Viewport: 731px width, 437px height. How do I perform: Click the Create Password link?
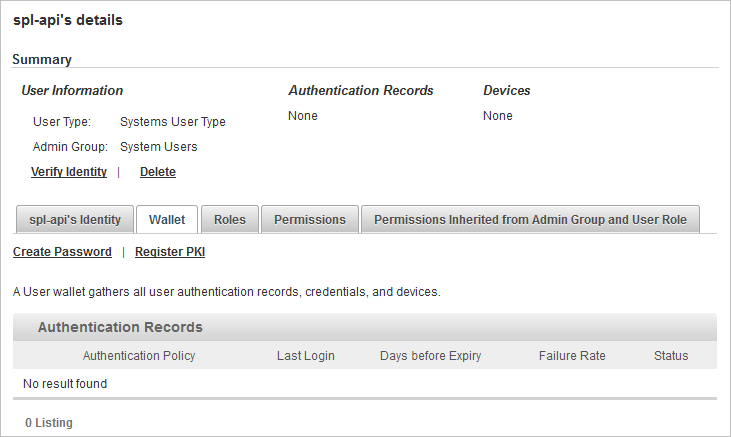pyautogui.click(x=62, y=251)
